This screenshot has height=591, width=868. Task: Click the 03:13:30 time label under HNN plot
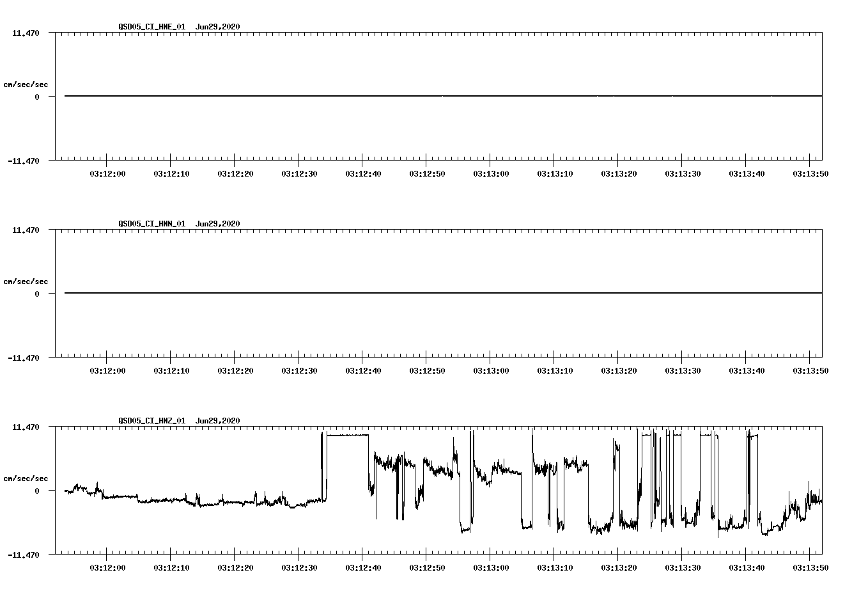click(x=683, y=370)
